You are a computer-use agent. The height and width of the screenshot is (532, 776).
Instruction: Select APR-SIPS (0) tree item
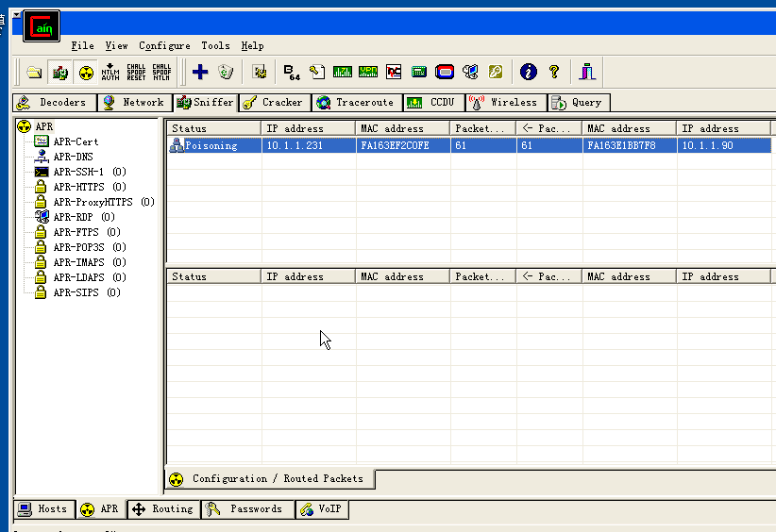(87, 292)
